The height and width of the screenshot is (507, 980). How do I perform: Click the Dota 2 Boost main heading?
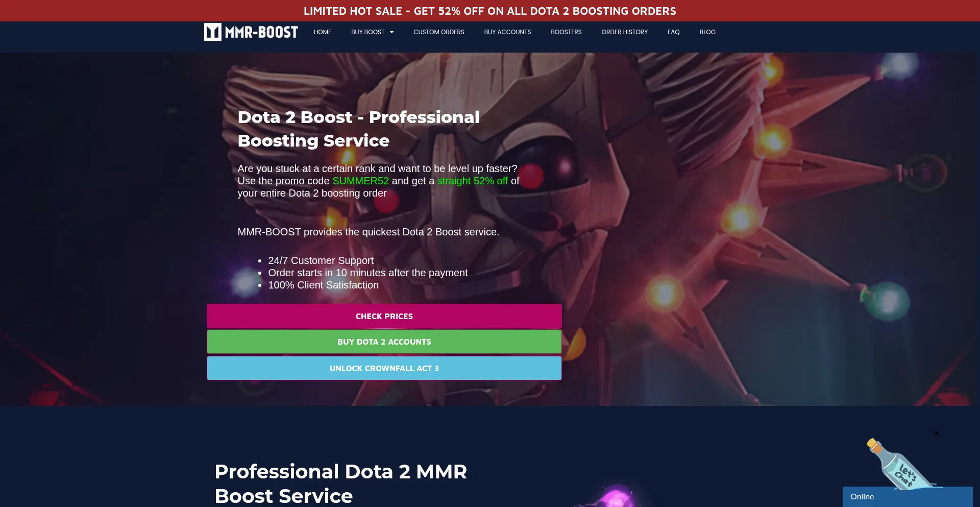(x=359, y=129)
